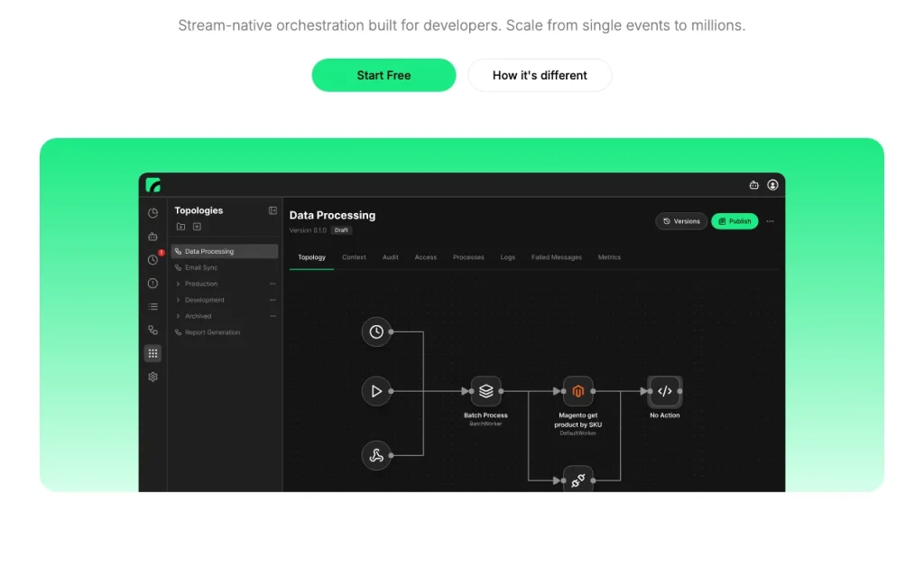
Task: Switch to the Context tab
Action: tap(354, 257)
